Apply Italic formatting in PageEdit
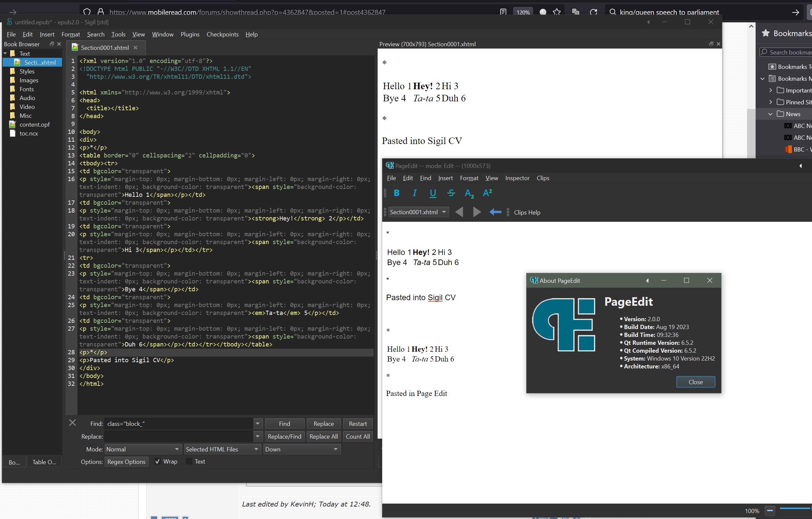Screen dimensions: 812x519 point(414,193)
